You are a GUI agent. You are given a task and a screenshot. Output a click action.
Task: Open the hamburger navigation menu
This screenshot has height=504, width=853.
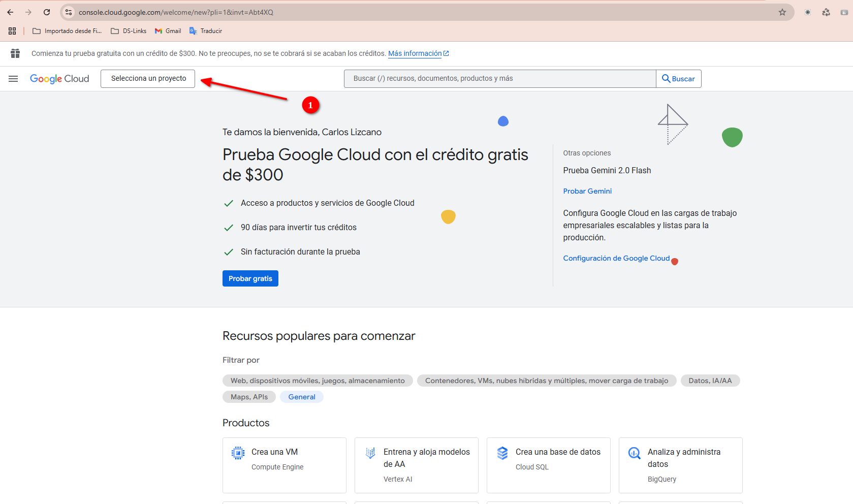pyautogui.click(x=13, y=79)
